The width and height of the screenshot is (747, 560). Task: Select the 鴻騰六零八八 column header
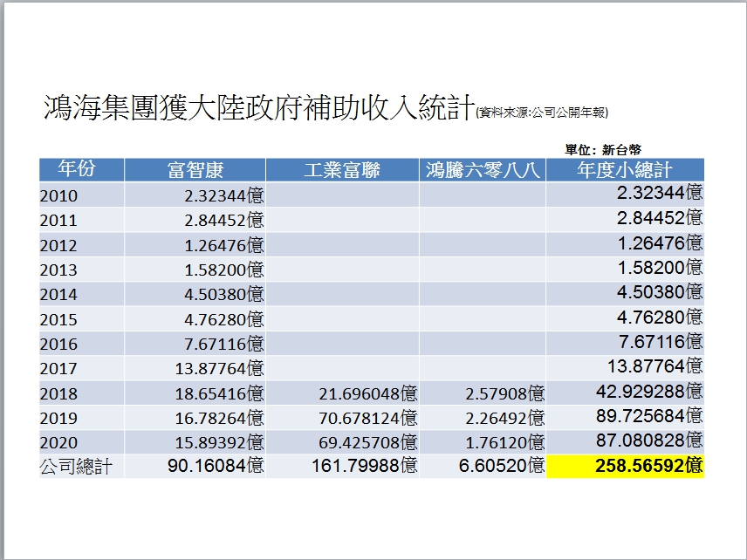pos(483,170)
